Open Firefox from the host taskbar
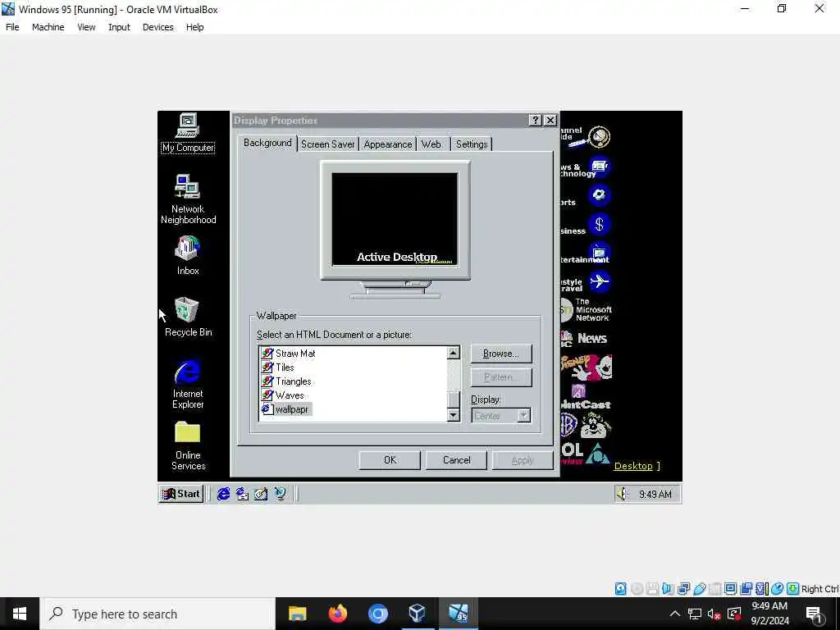 (337, 614)
